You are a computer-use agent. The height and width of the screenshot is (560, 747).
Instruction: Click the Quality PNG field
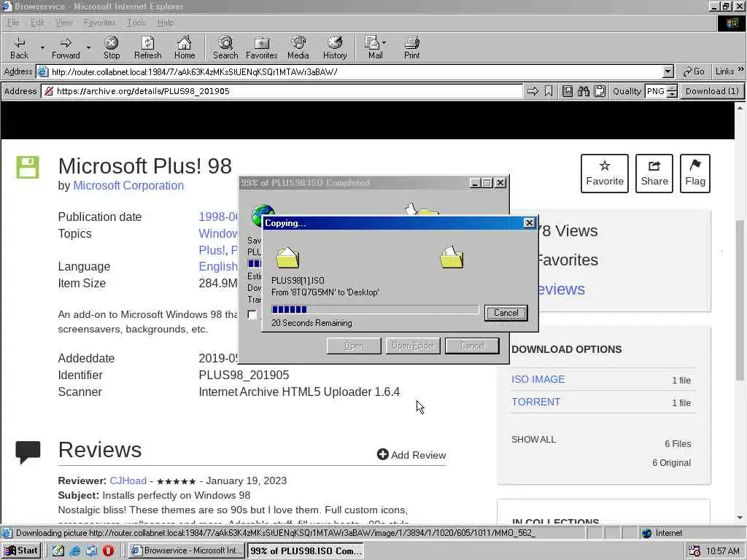[656, 91]
